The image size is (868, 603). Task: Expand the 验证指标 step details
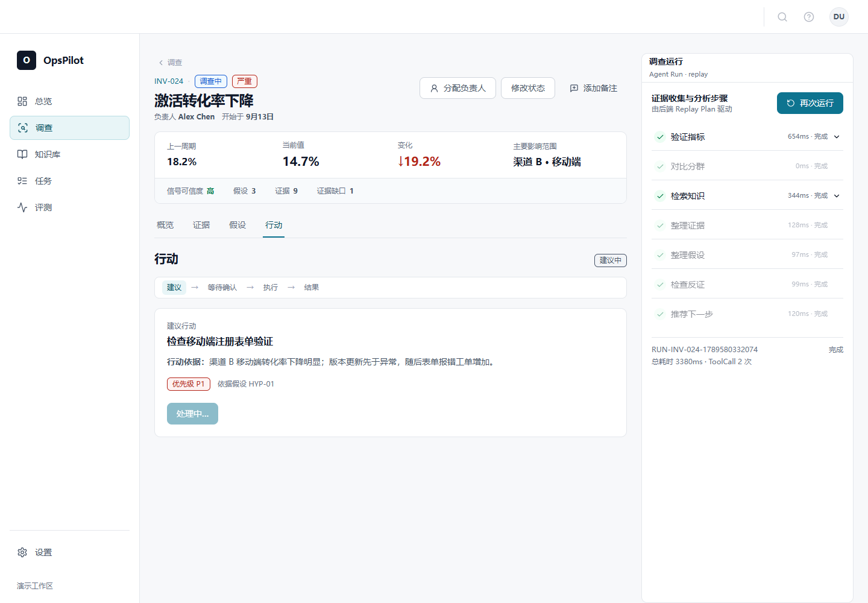point(837,137)
